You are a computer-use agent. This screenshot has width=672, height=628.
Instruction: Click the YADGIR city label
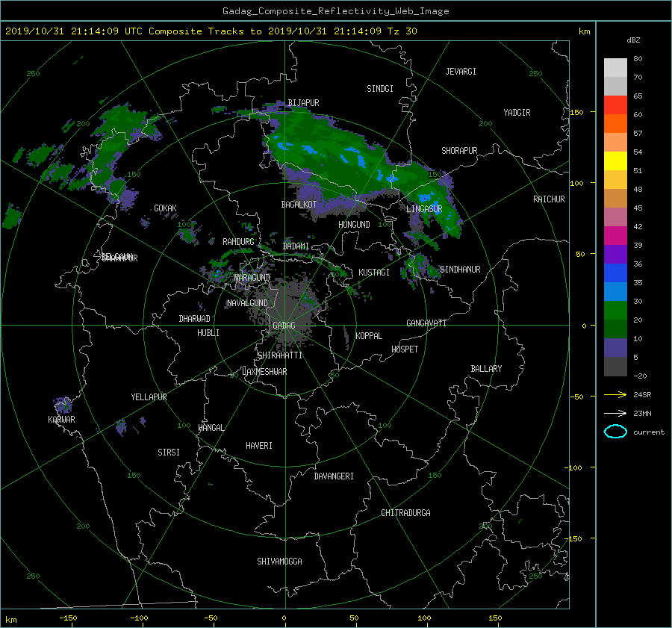click(517, 113)
